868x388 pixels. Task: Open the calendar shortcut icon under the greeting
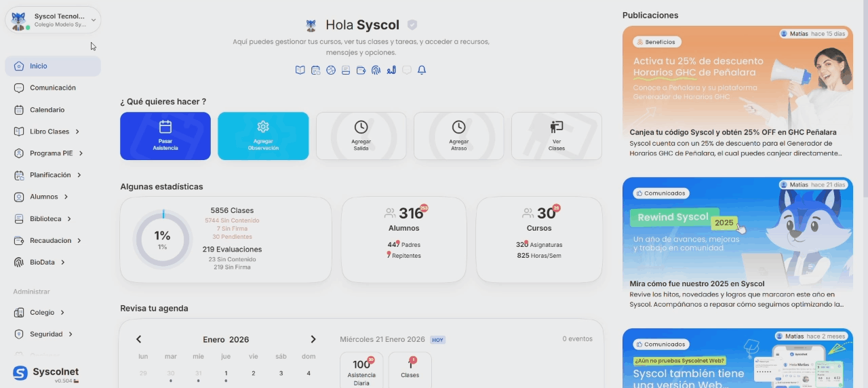316,70
